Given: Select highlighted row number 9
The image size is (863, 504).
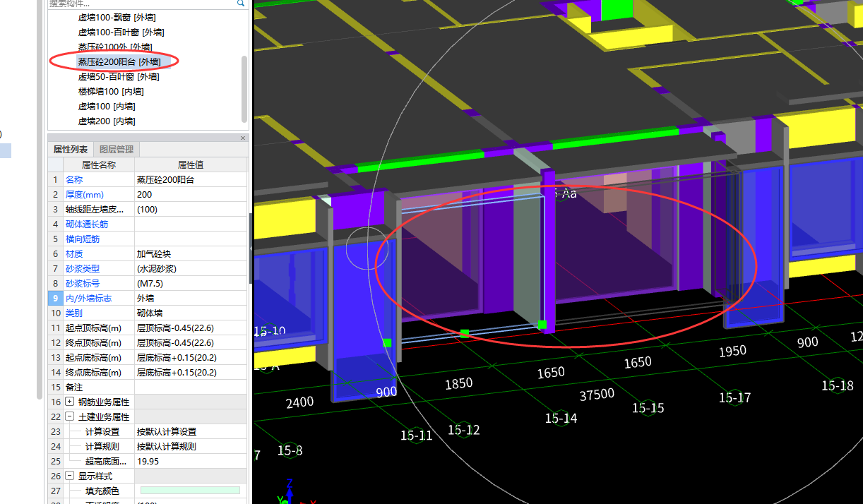Looking at the screenshot, I should tap(55, 298).
